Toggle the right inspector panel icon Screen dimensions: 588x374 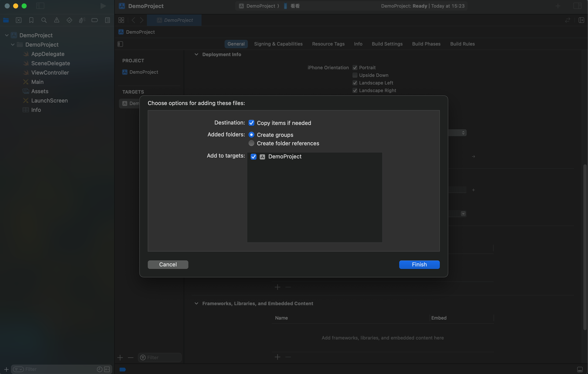[x=577, y=6]
